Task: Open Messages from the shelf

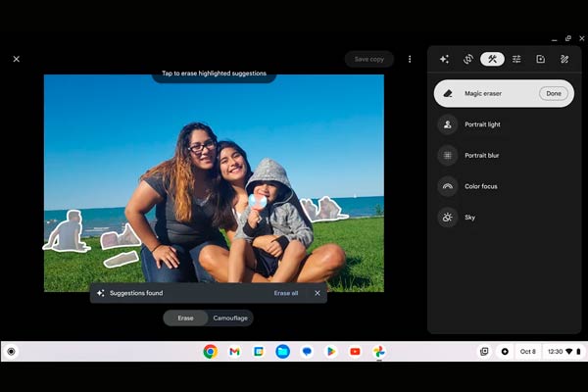Action: 307,352
